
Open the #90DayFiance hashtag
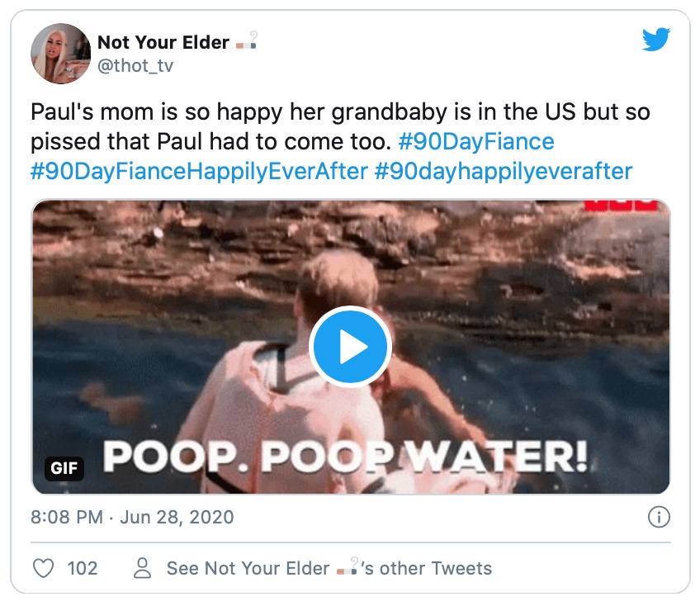pyautogui.click(x=475, y=141)
